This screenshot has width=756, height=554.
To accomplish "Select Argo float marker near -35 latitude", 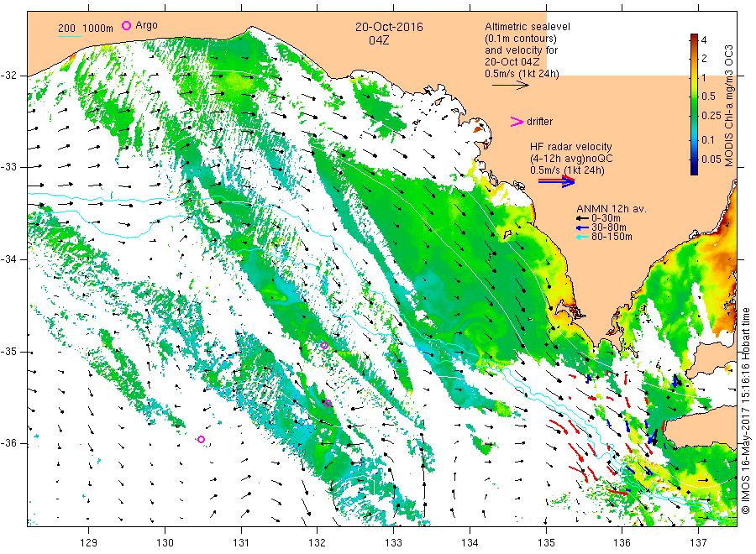I will (x=324, y=345).
